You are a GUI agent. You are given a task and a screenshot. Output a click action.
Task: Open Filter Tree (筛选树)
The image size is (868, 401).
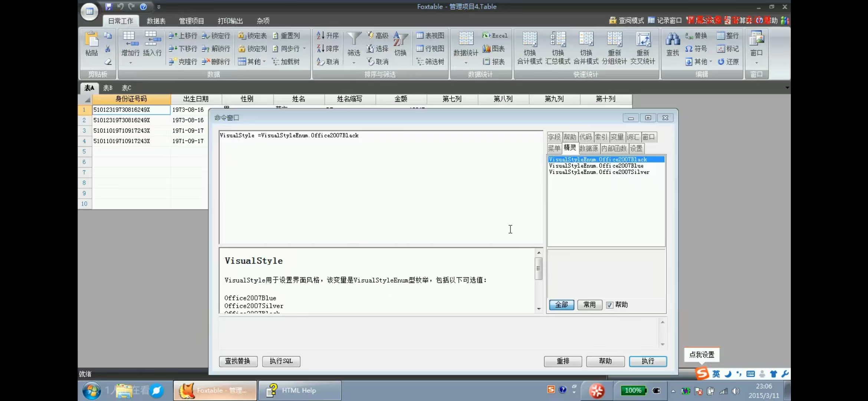[x=430, y=62]
